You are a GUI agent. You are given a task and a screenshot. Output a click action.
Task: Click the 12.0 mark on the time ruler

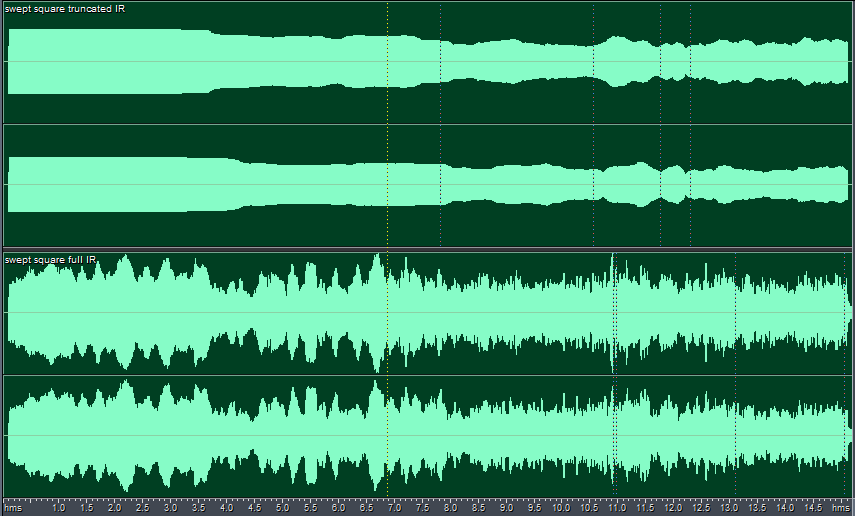click(672, 508)
